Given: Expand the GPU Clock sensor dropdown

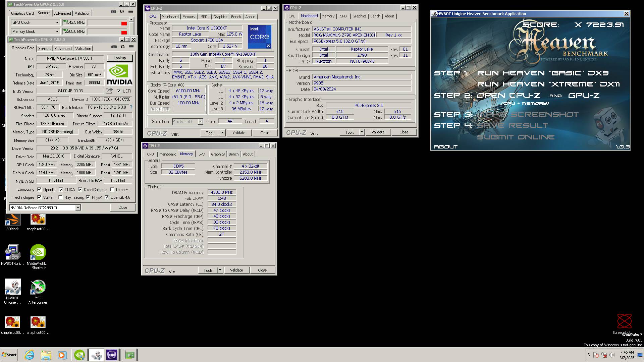Looking at the screenshot, I should 57,22.
